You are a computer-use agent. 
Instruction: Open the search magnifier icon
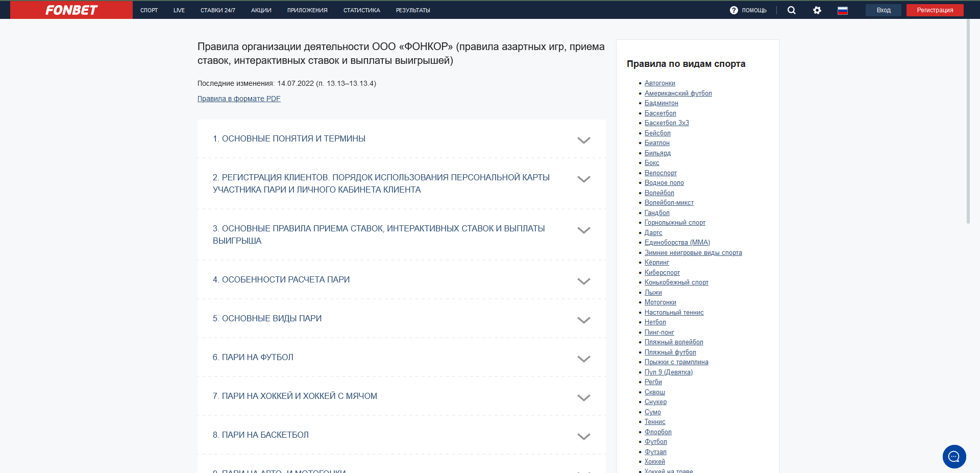point(792,10)
